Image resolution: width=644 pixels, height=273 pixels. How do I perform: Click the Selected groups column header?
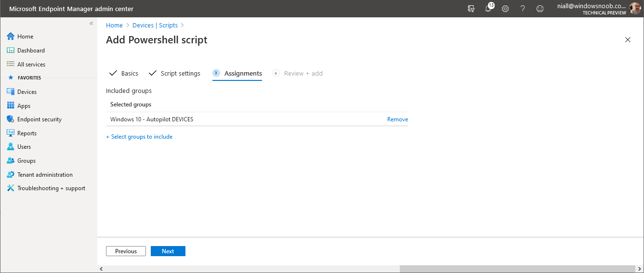click(131, 104)
